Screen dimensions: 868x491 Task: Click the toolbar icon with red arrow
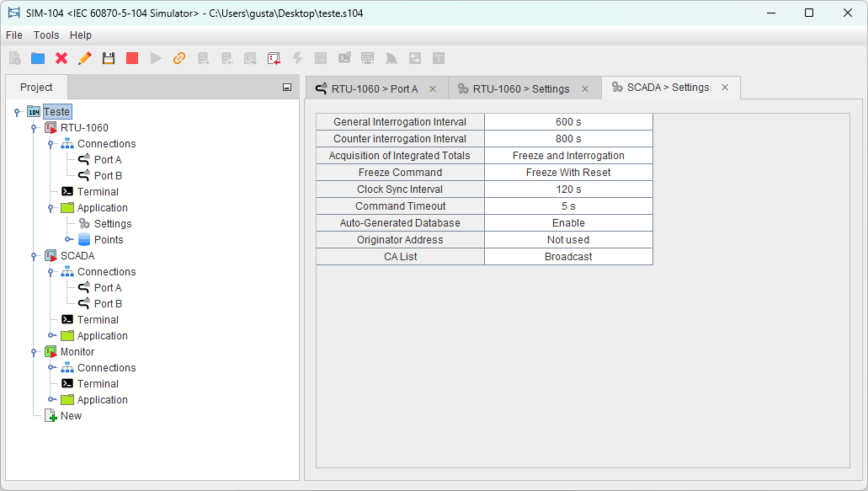(x=274, y=58)
